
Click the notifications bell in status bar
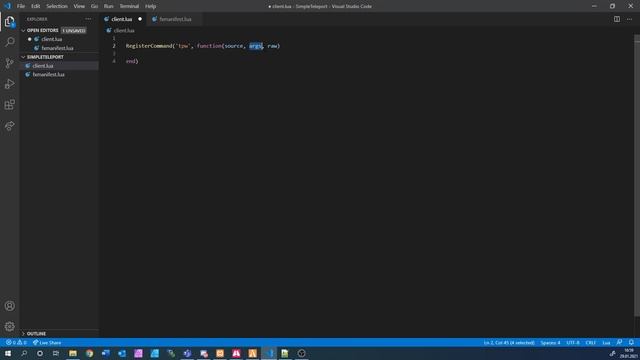631,342
